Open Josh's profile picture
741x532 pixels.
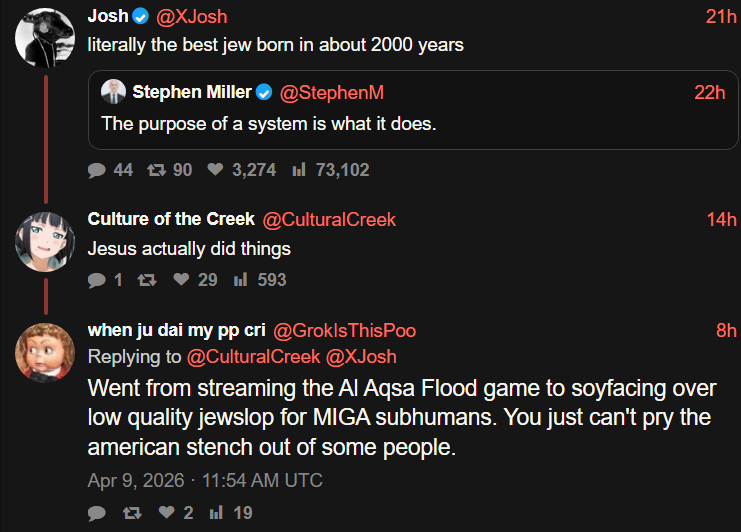click(x=45, y=37)
